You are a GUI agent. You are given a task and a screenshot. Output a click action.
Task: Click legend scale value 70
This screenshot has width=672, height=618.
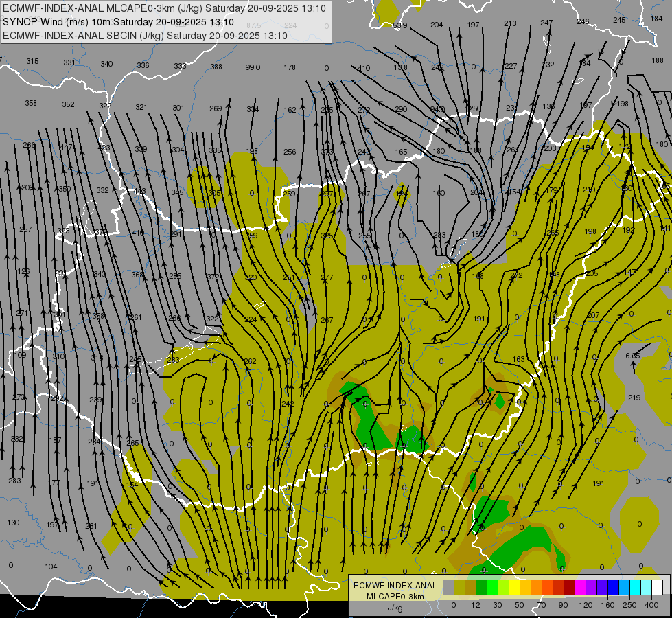point(542,605)
